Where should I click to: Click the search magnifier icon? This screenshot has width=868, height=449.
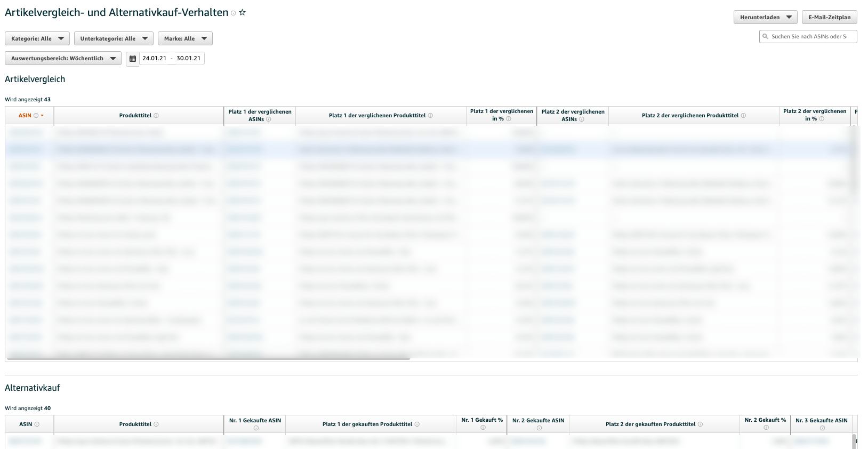coord(766,36)
